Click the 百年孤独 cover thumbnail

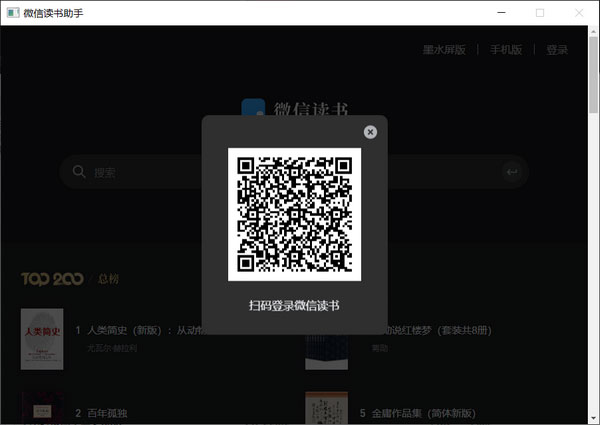coord(42,410)
